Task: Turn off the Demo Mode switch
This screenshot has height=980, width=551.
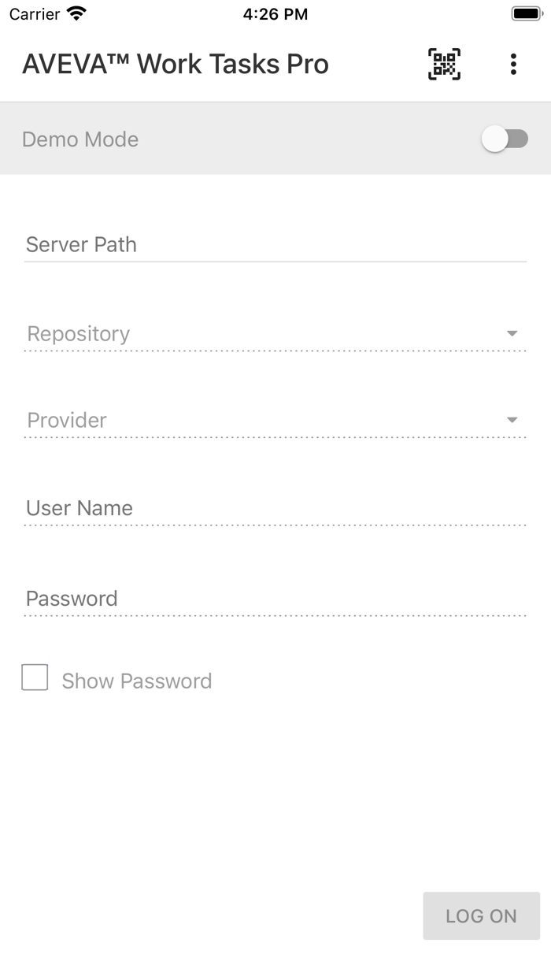Action: coord(505,139)
